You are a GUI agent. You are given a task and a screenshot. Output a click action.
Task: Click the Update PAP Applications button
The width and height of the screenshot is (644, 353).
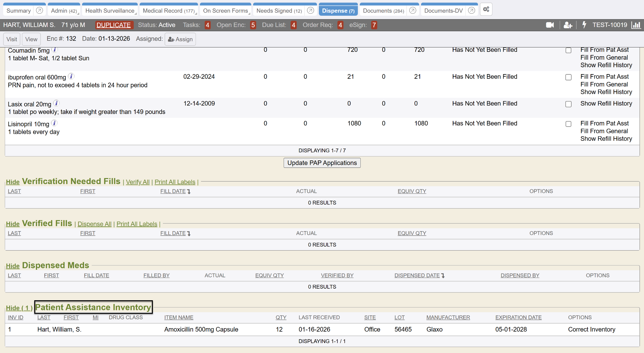(x=322, y=163)
